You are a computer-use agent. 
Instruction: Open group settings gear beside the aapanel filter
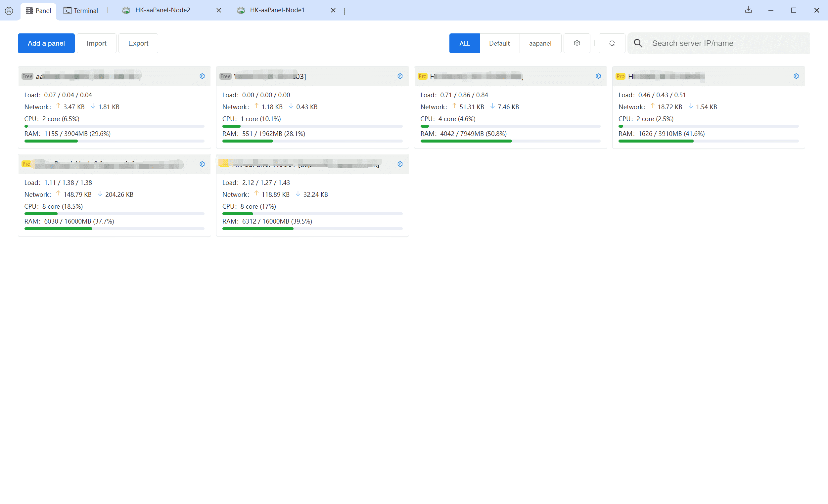coord(576,43)
